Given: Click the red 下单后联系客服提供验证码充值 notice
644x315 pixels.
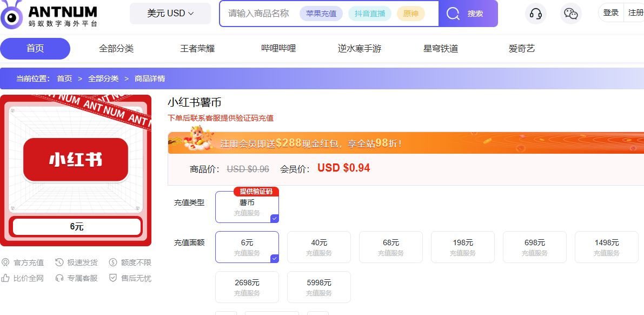Looking at the screenshot, I should coord(221,119).
